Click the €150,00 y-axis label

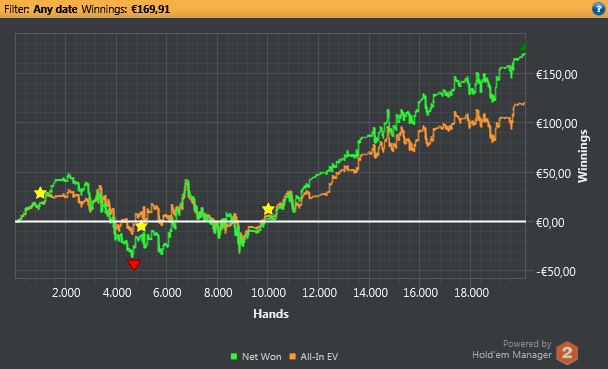[x=556, y=74]
